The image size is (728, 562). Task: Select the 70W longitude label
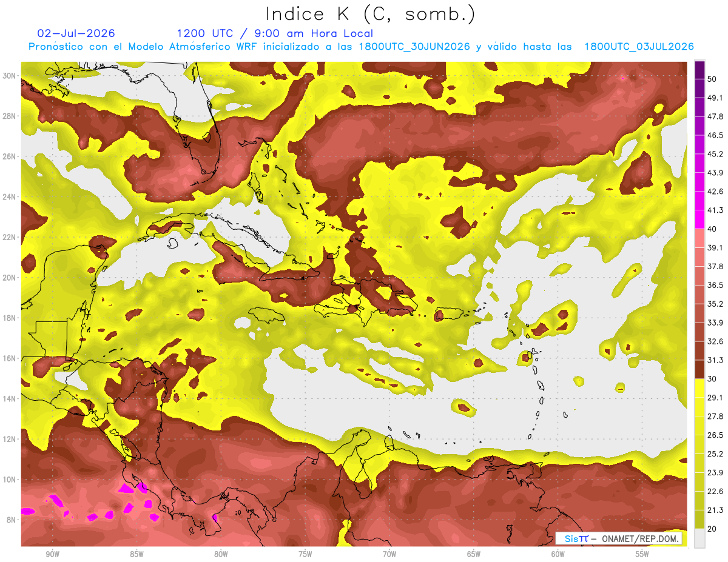pos(389,554)
